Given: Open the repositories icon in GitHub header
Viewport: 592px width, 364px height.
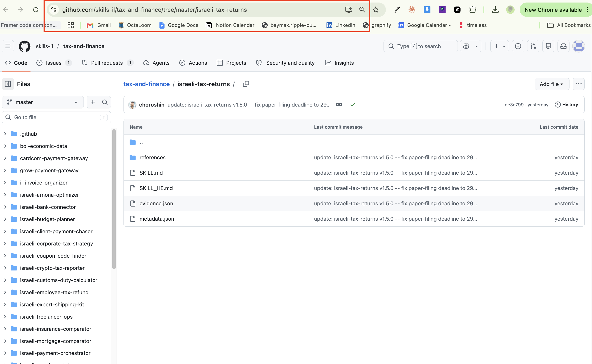Looking at the screenshot, I should point(548,46).
